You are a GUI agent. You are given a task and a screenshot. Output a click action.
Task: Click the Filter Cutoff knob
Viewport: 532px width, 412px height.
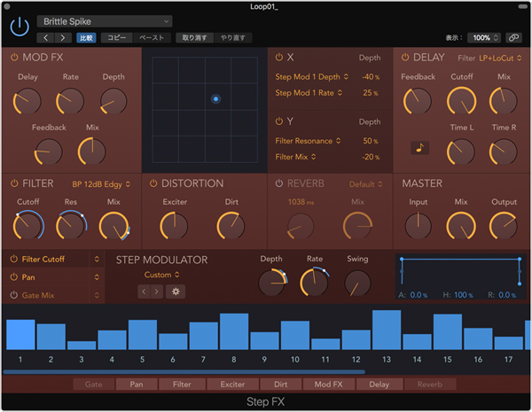pyautogui.click(x=28, y=226)
